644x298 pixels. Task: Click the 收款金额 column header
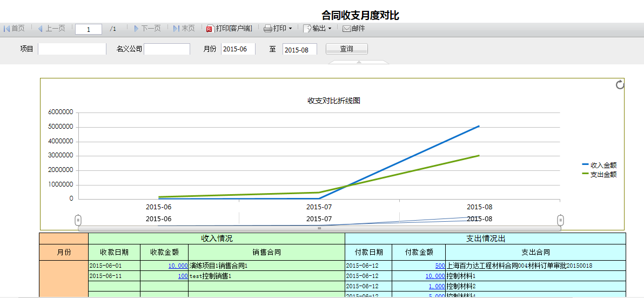pos(164,253)
